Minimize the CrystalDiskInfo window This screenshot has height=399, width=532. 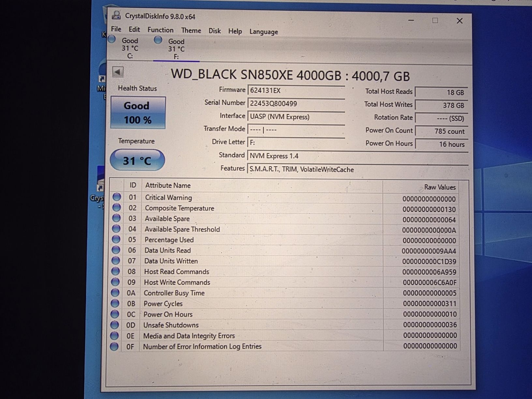pyautogui.click(x=411, y=20)
